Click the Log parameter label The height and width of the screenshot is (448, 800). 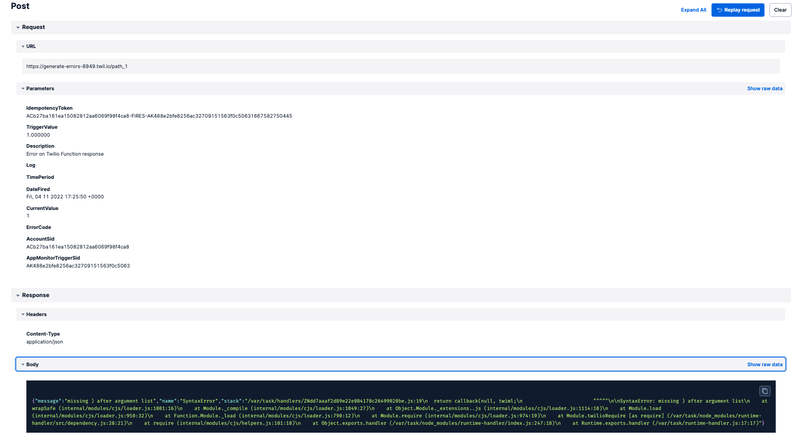pyautogui.click(x=31, y=165)
